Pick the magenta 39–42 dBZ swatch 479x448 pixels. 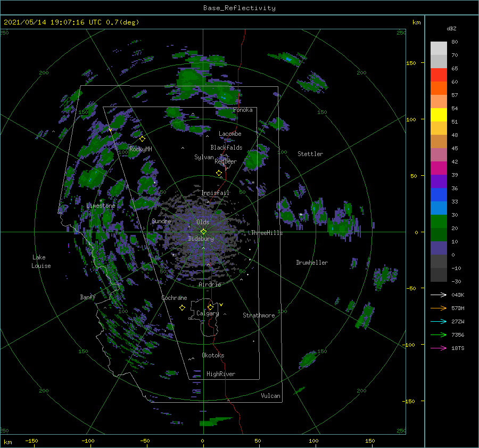pyautogui.click(x=439, y=168)
